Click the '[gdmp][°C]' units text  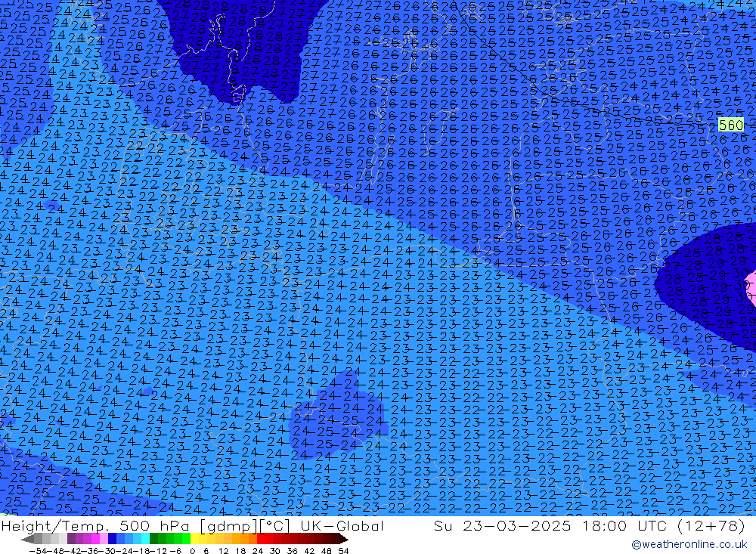coord(246,525)
